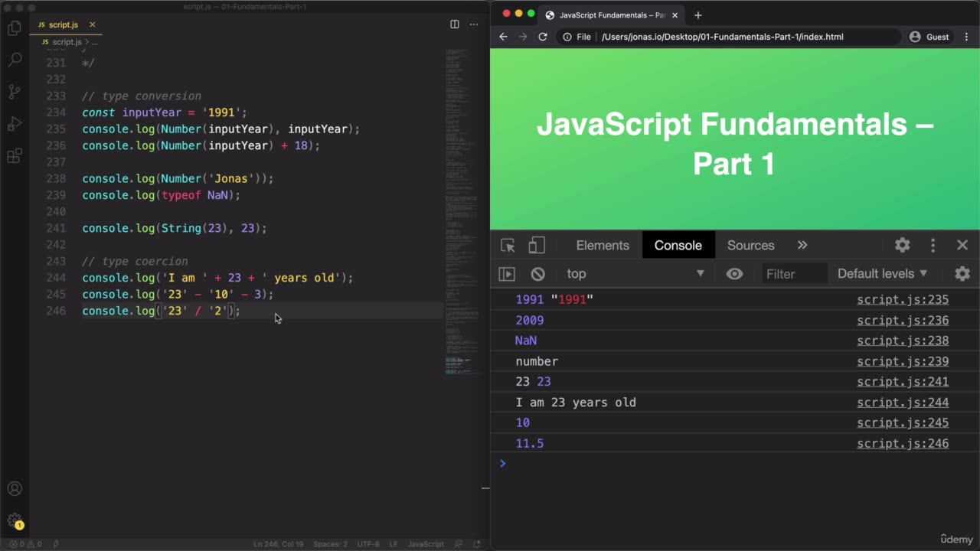980x551 pixels.
Task: Open the script.js:239 source link
Action: click(903, 362)
